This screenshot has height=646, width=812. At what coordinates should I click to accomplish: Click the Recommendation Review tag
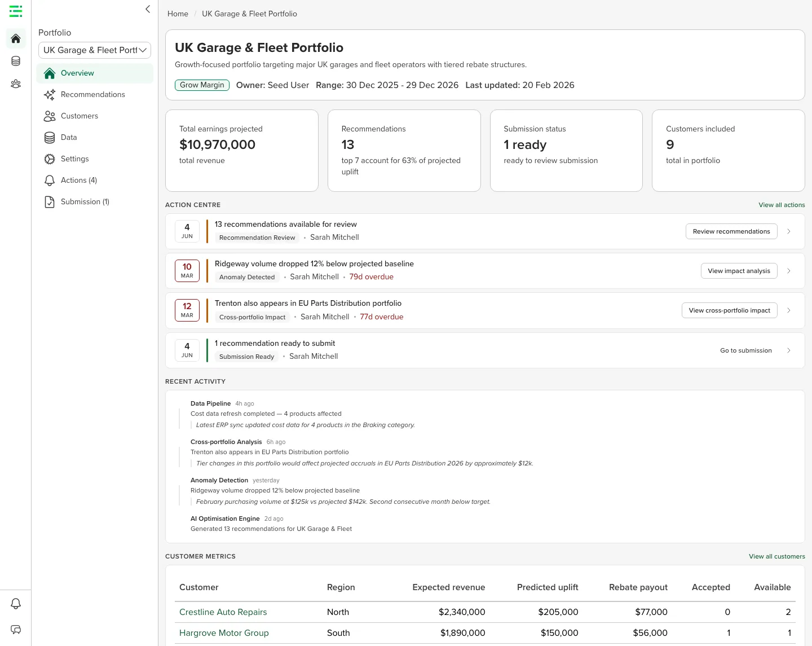click(x=257, y=238)
